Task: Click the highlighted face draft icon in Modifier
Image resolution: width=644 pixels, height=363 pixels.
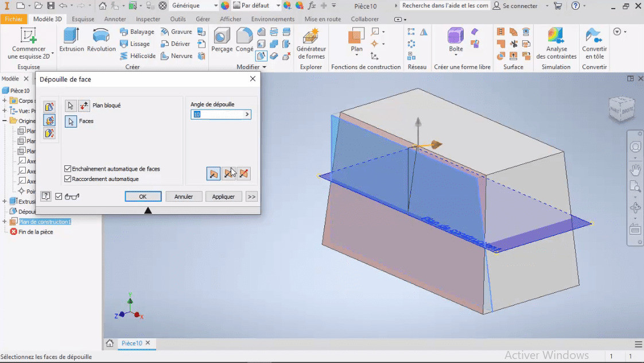Action: [261, 56]
